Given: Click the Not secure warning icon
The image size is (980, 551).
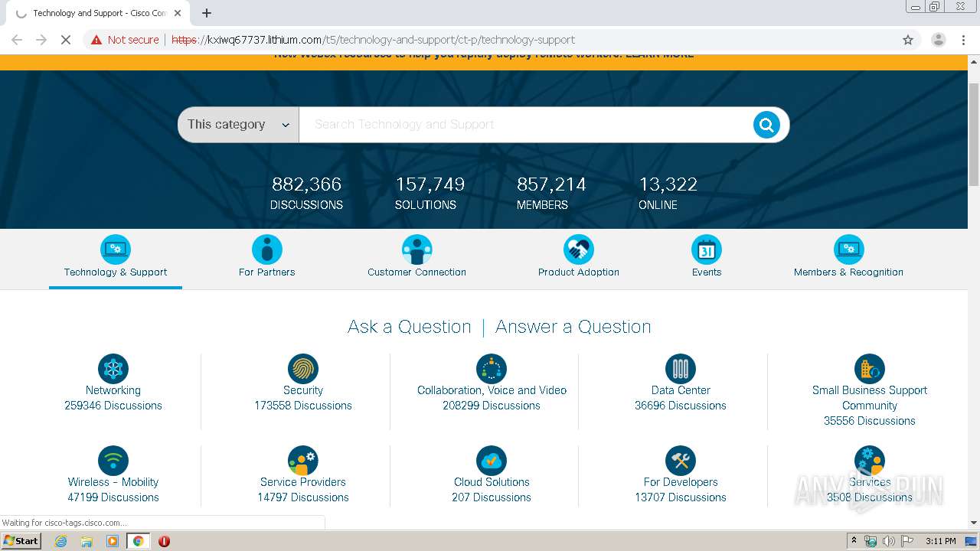Looking at the screenshot, I should [96, 40].
